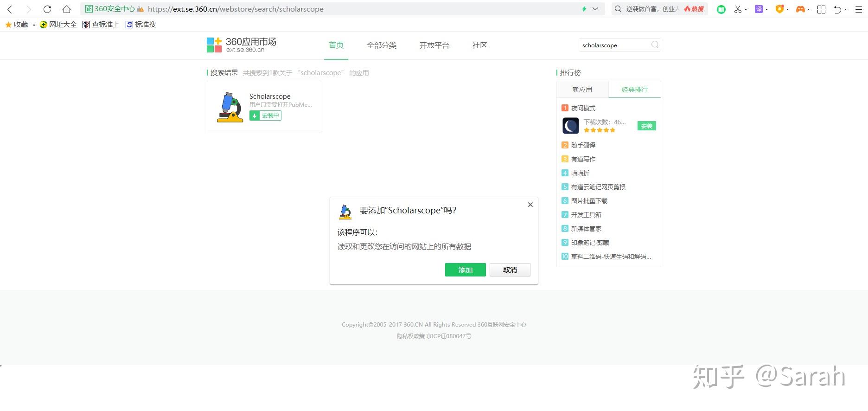Viewport: 868px width, 411px height.
Task: Open the extensions grid icon
Action: click(x=821, y=9)
